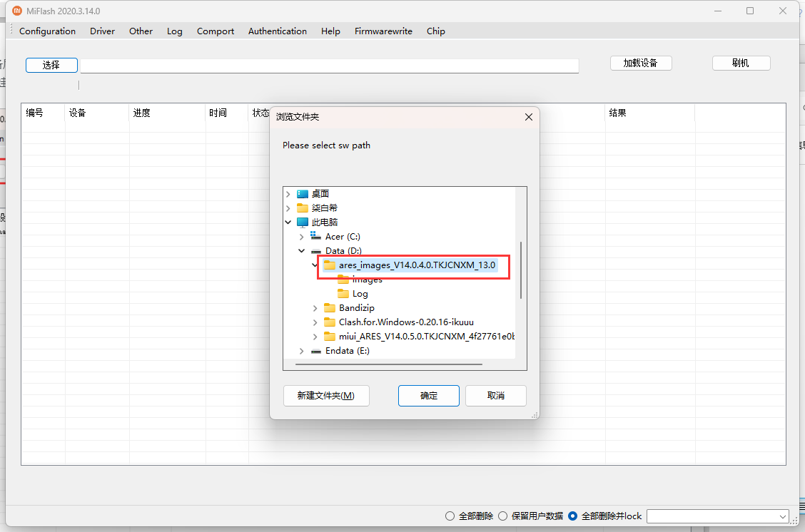
Task: Click the 加载设备 (load device) button
Action: pos(641,63)
